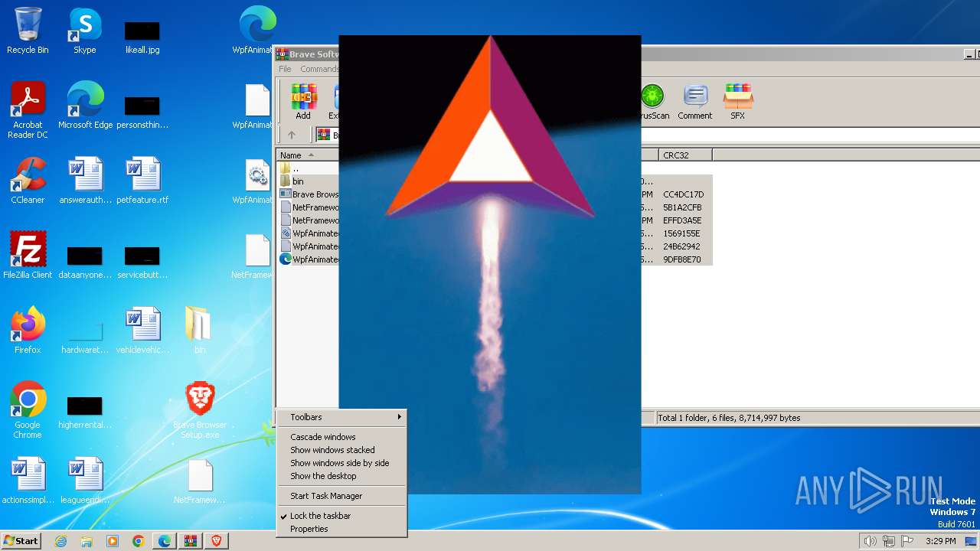Sort by the CRC32 column header
This screenshot has height=551, width=980.
click(x=685, y=155)
